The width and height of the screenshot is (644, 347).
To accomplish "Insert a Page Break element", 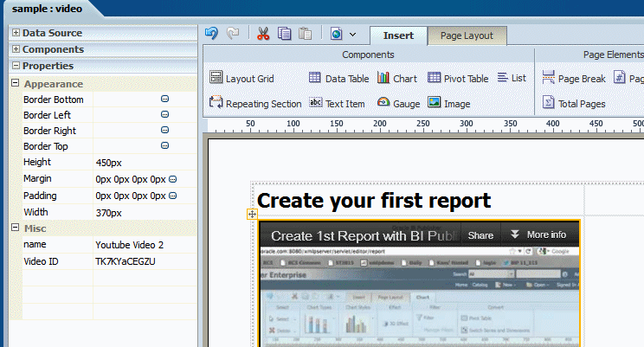I will click(x=573, y=78).
